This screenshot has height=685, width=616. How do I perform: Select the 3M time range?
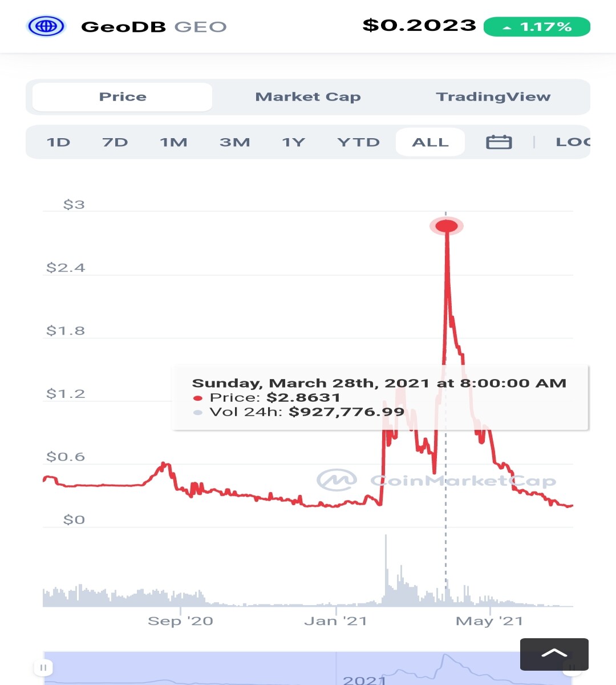235,142
